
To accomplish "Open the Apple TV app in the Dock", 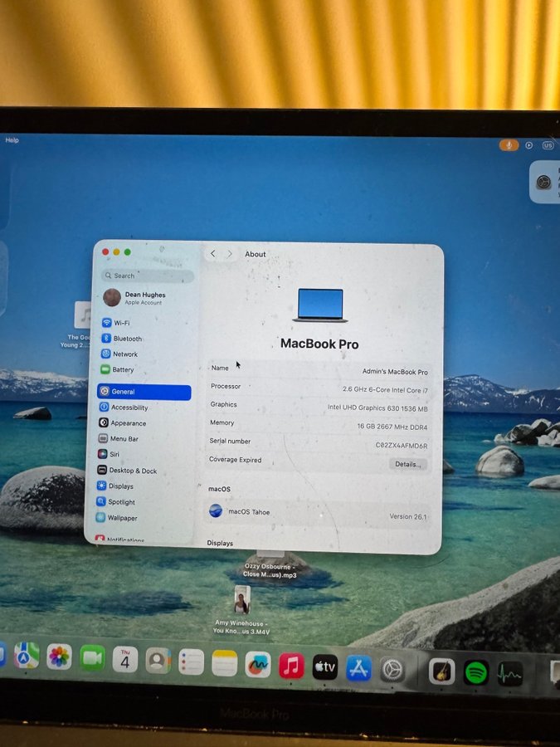I will [324, 666].
